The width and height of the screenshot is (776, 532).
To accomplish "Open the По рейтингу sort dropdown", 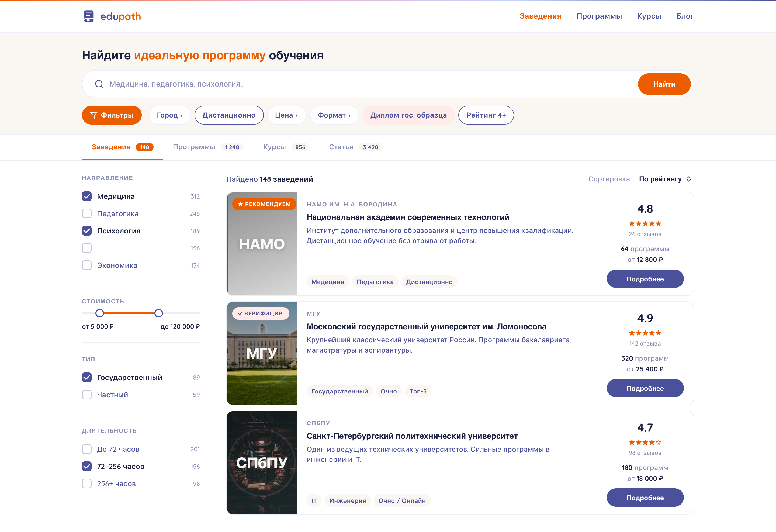I will click(665, 179).
